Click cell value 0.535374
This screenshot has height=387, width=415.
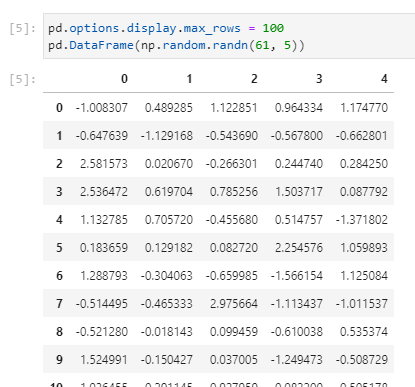[x=364, y=332]
